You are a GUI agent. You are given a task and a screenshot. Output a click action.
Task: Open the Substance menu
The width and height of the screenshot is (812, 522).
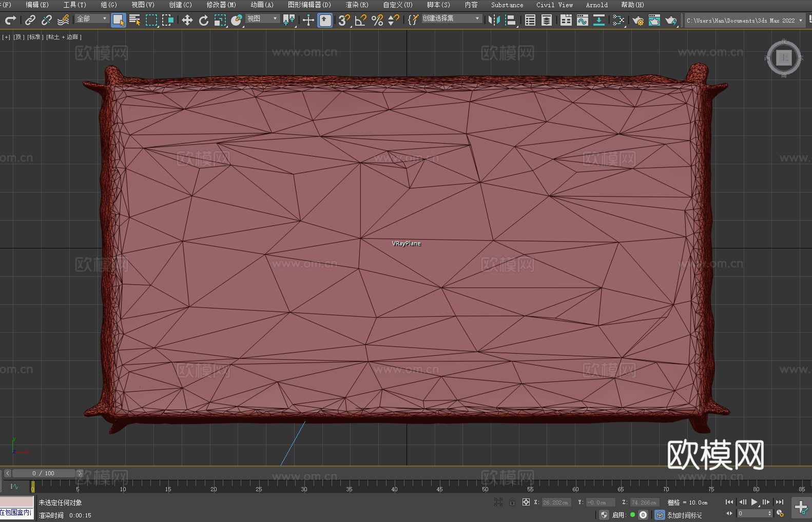click(x=507, y=5)
